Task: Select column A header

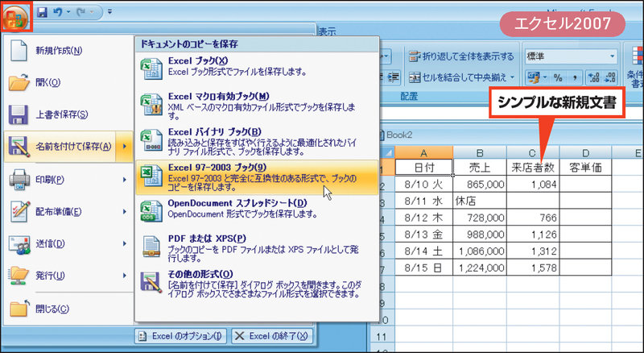Action: click(424, 153)
